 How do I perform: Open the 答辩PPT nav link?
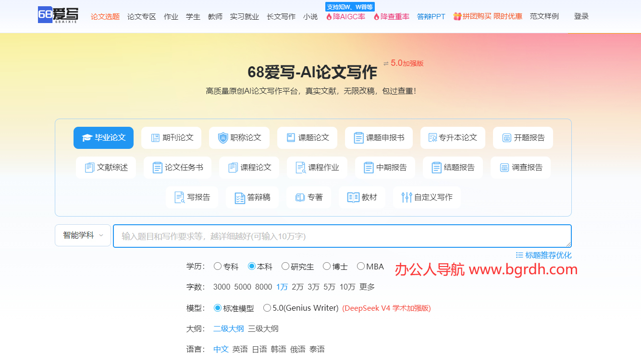(431, 16)
